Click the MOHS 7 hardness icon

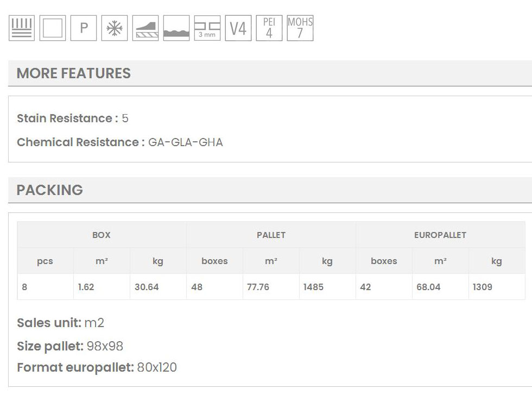pos(300,28)
